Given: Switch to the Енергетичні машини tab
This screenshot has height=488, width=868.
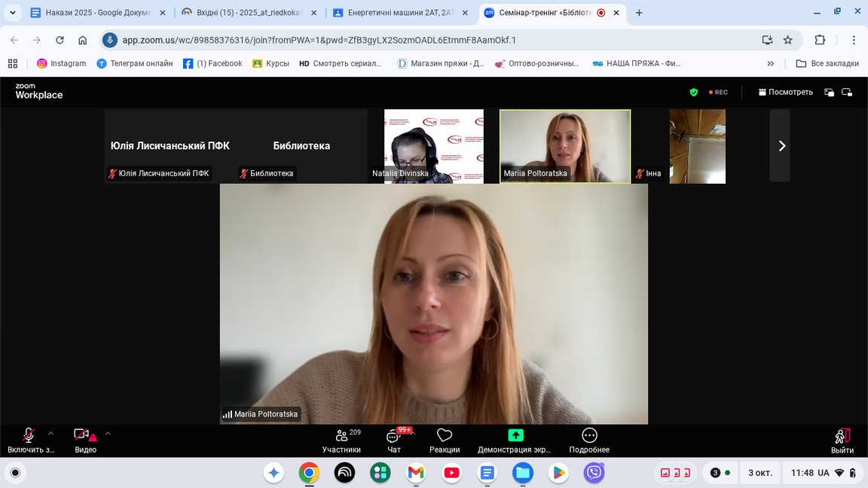Looking at the screenshot, I should coord(399,13).
